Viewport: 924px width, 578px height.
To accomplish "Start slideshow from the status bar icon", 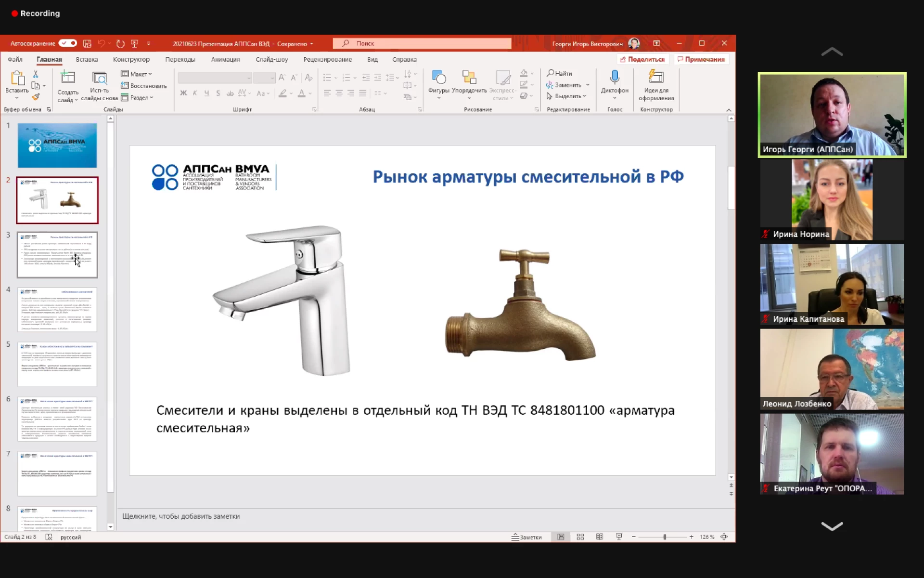I will [619, 537].
